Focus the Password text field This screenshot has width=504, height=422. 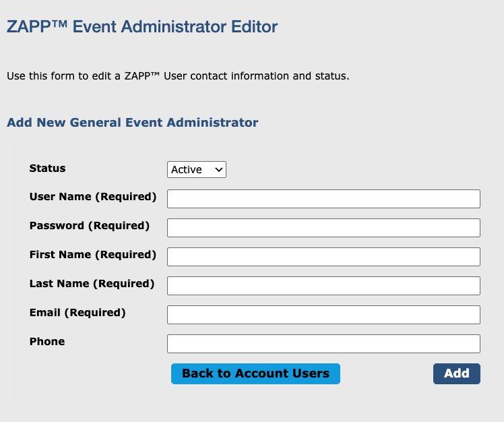point(323,228)
